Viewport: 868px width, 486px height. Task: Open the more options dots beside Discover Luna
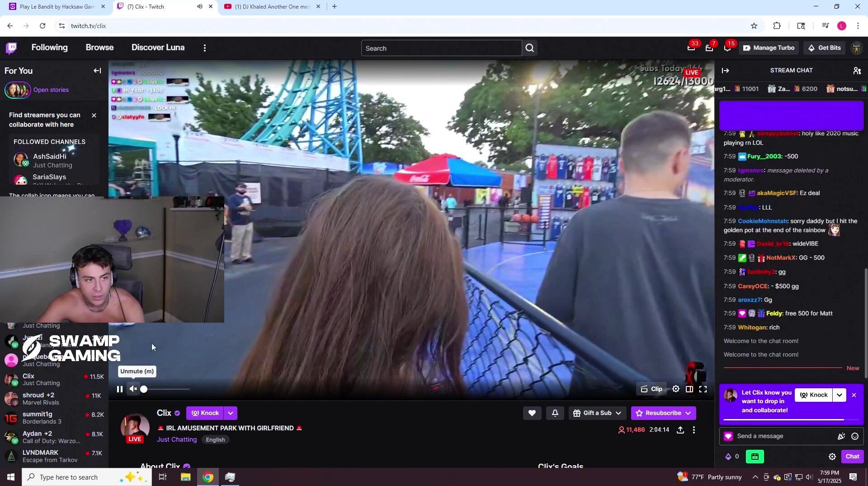[205, 48]
